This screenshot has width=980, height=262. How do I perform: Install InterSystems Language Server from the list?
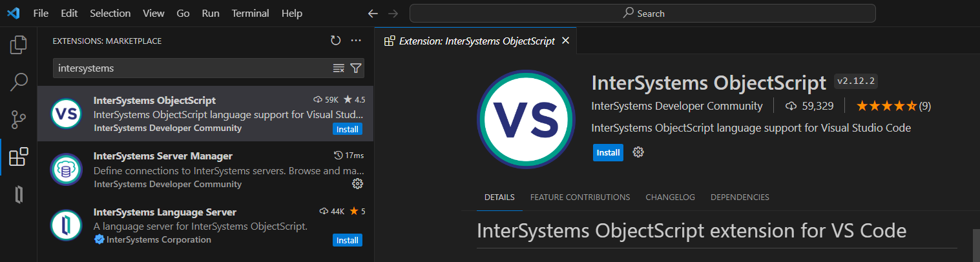coord(348,240)
